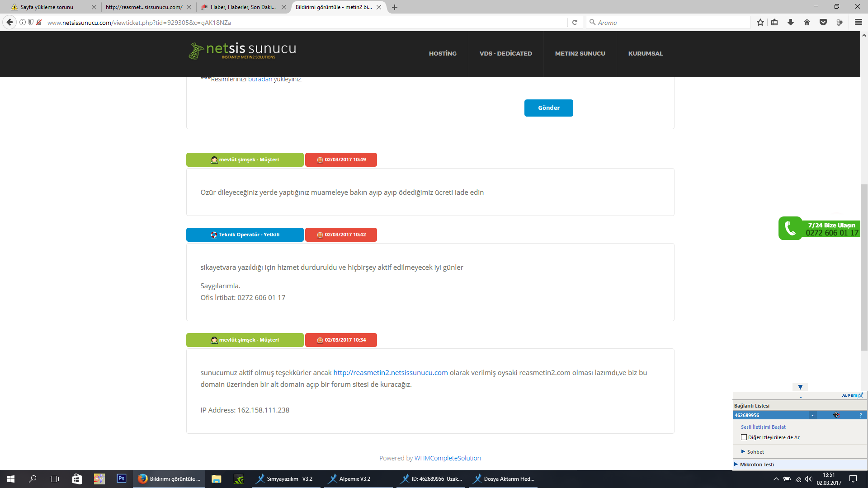This screenshot has width=868, height=488.
Task: Open the WHMCompleteSolution link
Action: click(448, 458)
